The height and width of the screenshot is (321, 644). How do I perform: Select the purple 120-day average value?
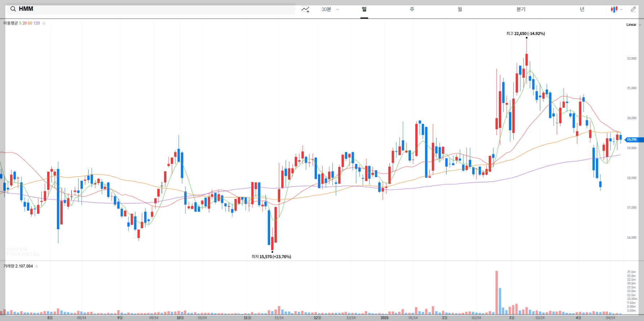coord(36,23)
